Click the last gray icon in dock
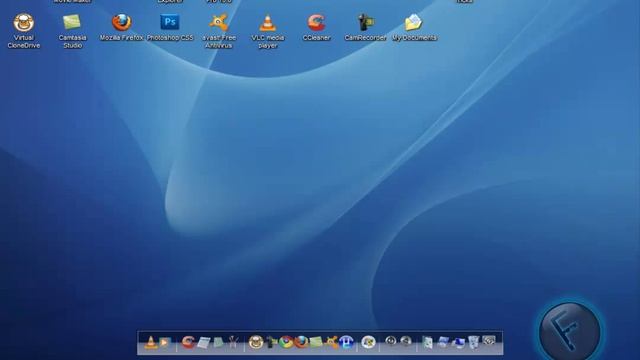 click(489, 340)
